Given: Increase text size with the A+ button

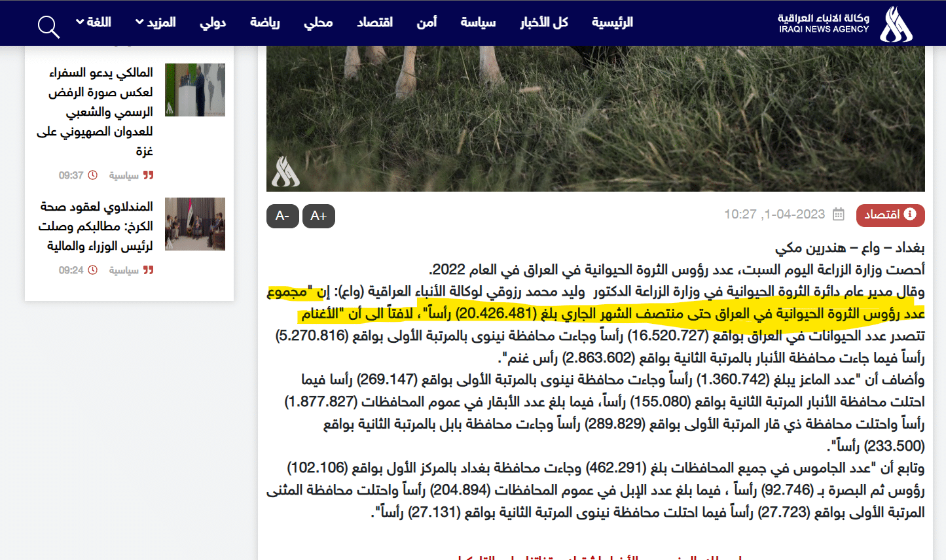Looking at the screenshot, I should (x=319, y=216).
